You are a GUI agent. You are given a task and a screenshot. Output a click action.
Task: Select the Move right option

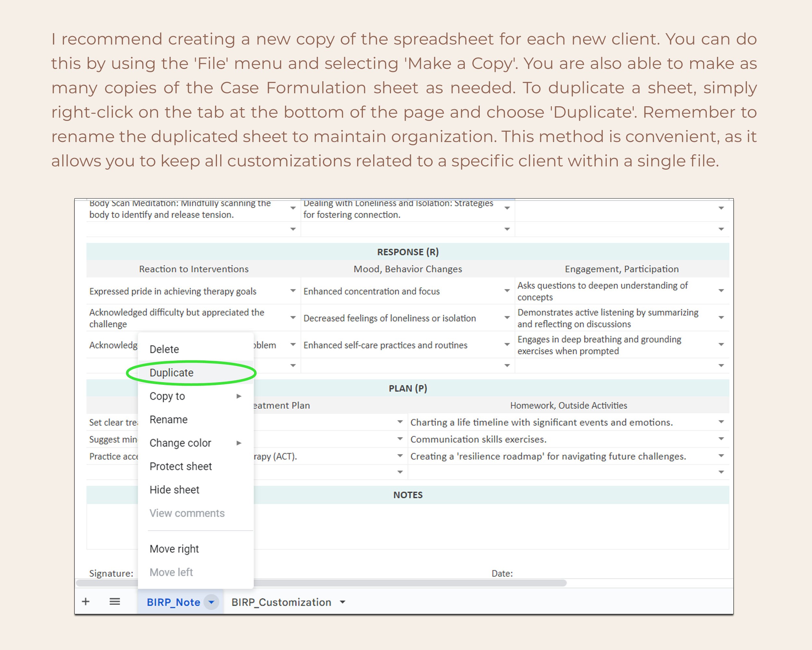(x=174, y=549)
